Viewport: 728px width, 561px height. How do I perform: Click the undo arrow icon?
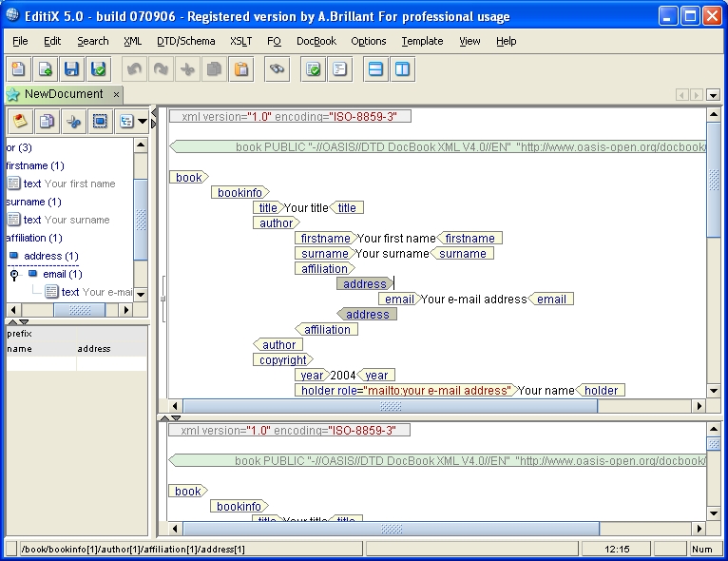pos(134,69)
